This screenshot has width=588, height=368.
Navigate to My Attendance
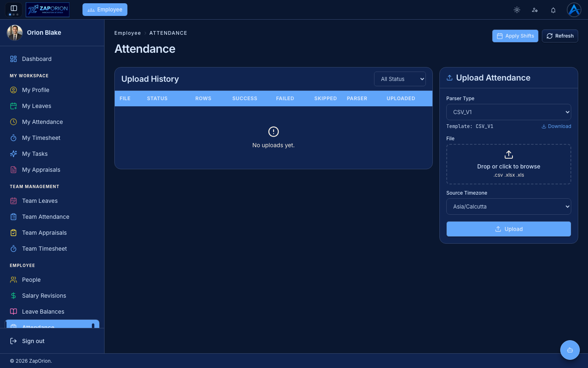[52, 122]
